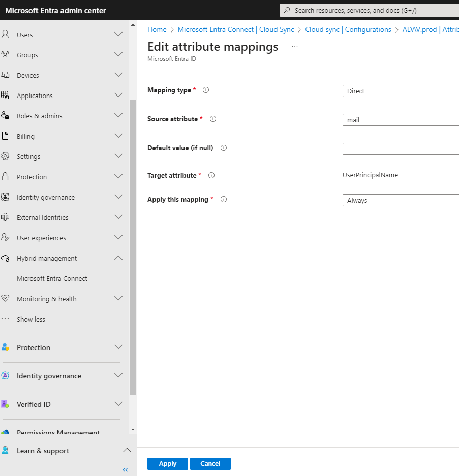Select User experiences menu item

point(41,238)
